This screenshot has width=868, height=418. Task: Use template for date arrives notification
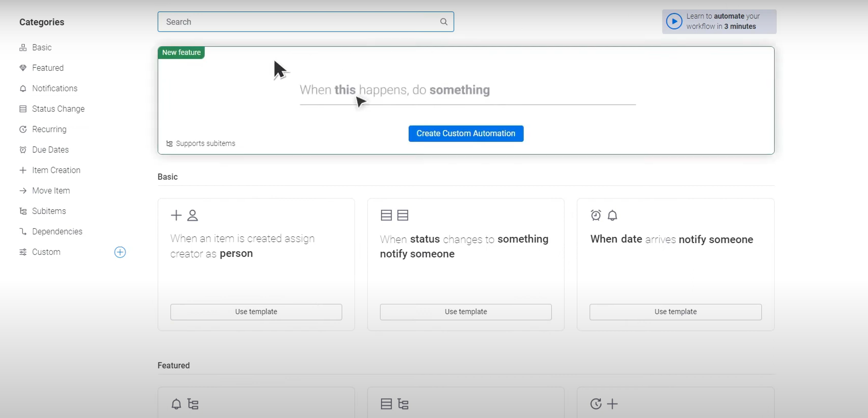coord(675,312)
